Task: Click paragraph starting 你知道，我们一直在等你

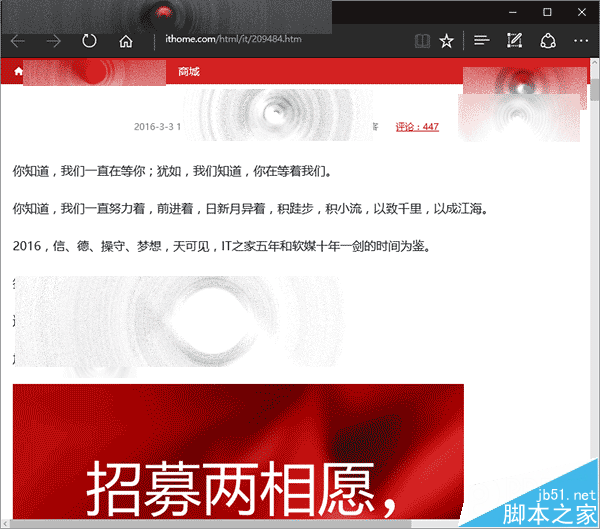Action: point(172,171)
